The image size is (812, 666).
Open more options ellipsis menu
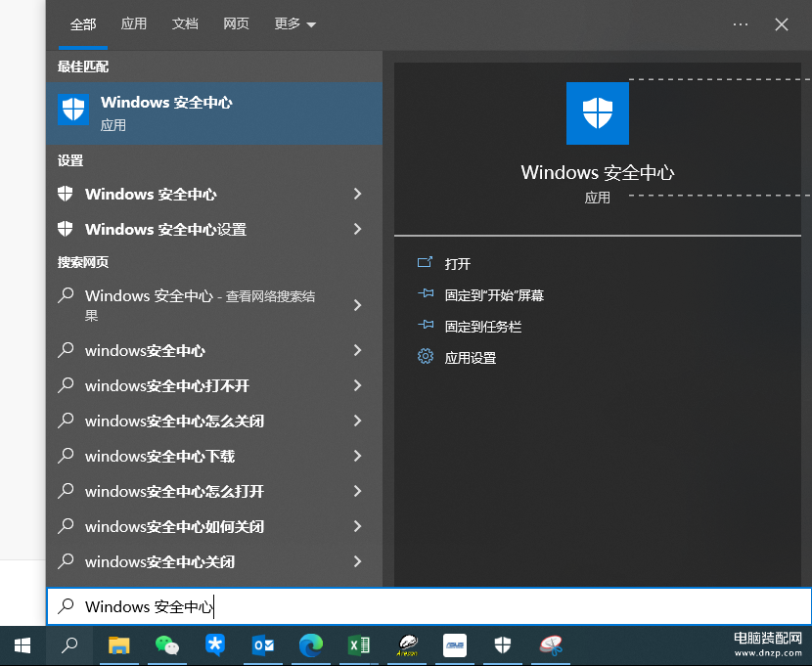click(740, 24)
